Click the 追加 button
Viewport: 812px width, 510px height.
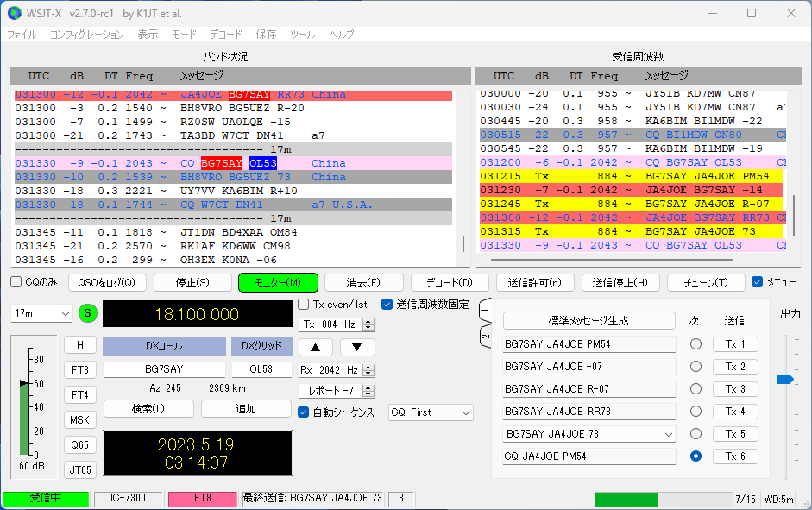point(246,409)
